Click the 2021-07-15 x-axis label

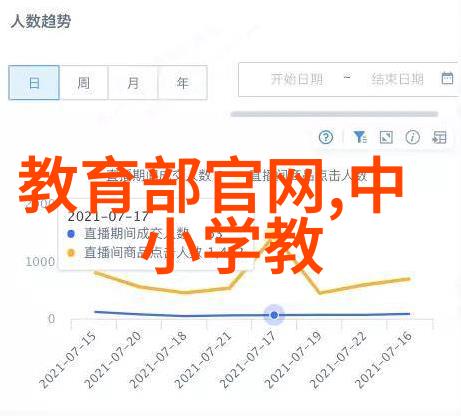[68, 360]
